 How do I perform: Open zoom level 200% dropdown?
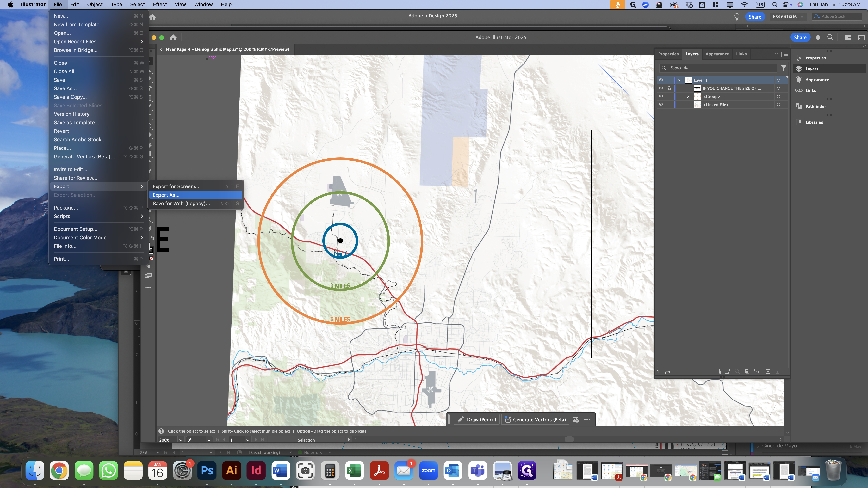[181, 440]
